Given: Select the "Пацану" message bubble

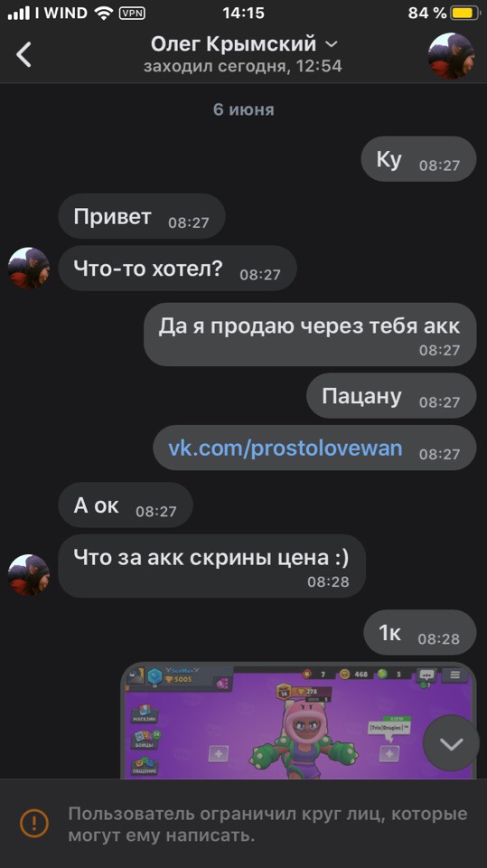Looking at the screenshot, I should [x=391, y=396].
